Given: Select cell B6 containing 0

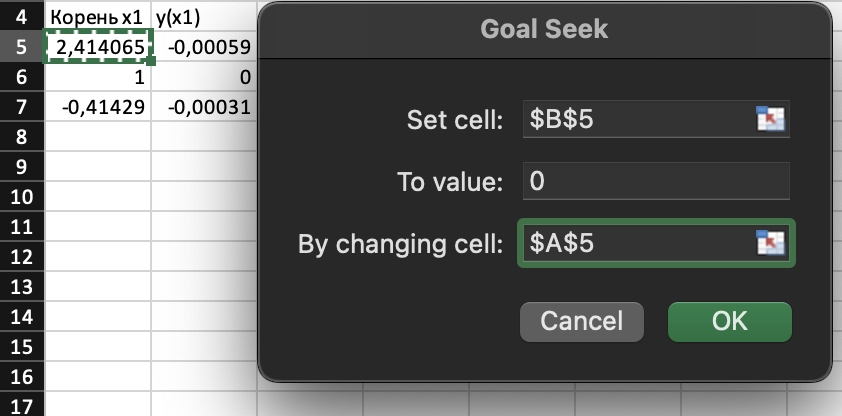Looking at the screenshot, I should coord(204,77).
